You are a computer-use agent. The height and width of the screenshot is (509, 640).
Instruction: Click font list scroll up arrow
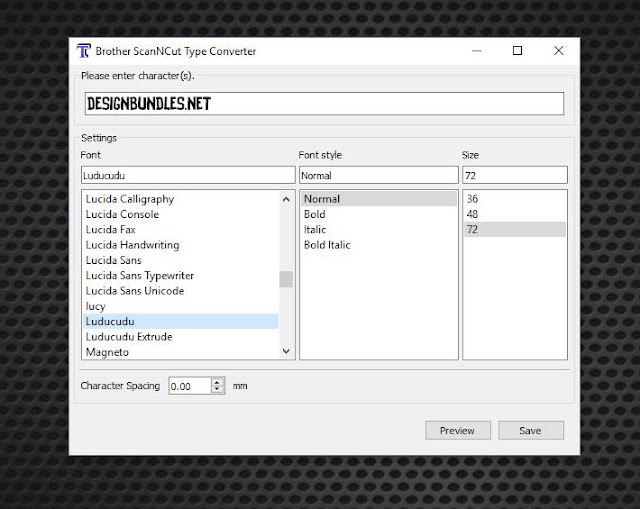(x=286, y=199)
